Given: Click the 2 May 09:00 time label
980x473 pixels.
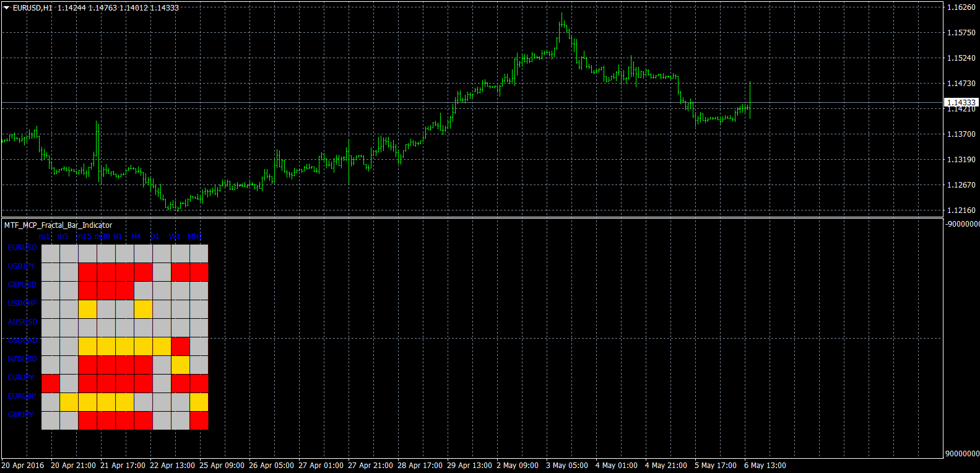Looking at the screenshot, I should pos(518,466).
